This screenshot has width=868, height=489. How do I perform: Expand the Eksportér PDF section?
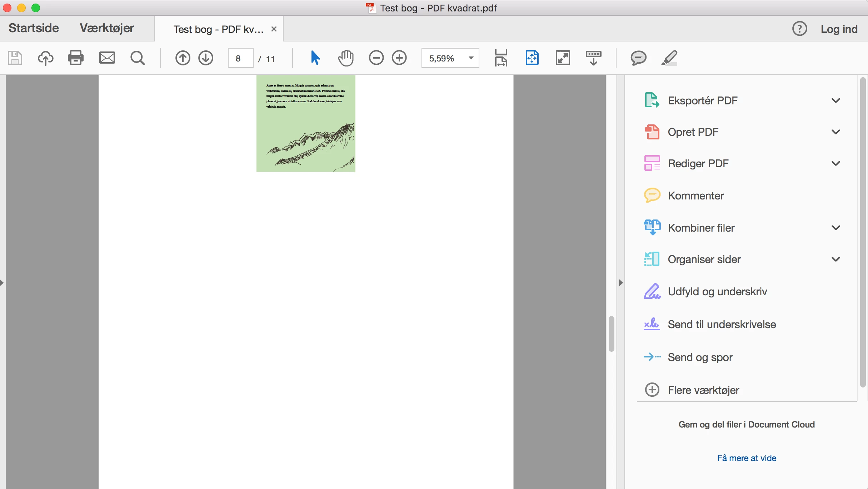835,100
